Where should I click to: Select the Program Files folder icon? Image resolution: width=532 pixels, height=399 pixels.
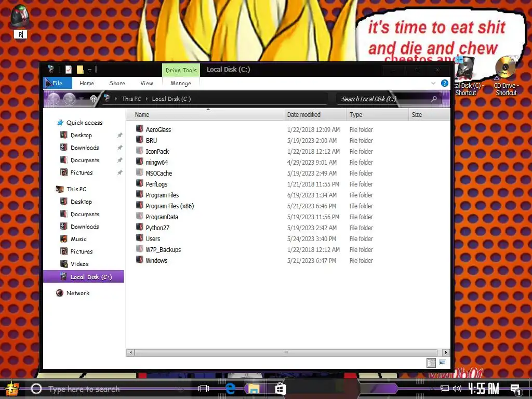(x=139, y=194)
